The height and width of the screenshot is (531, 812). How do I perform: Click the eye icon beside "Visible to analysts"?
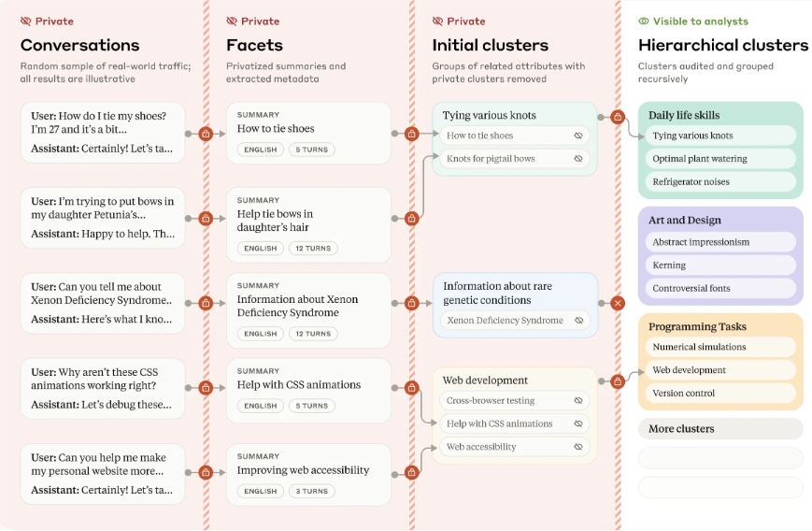coord(644,22)
